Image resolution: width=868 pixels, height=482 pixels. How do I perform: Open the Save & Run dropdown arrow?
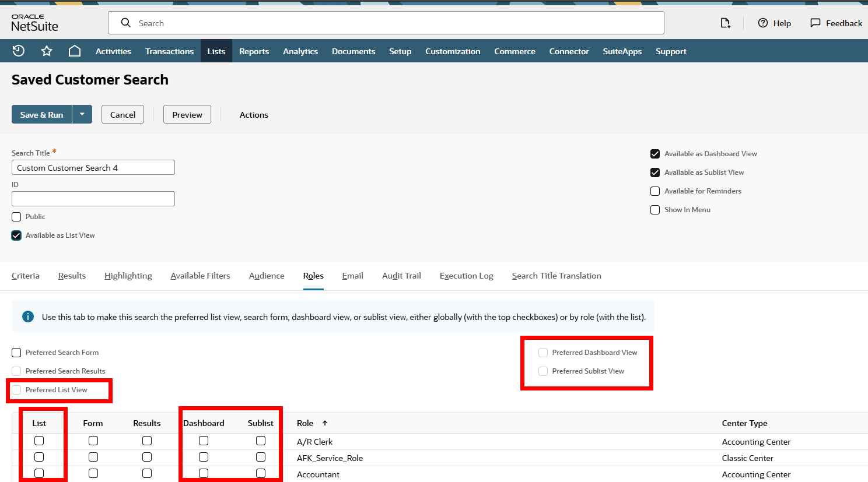pos(82,114)
